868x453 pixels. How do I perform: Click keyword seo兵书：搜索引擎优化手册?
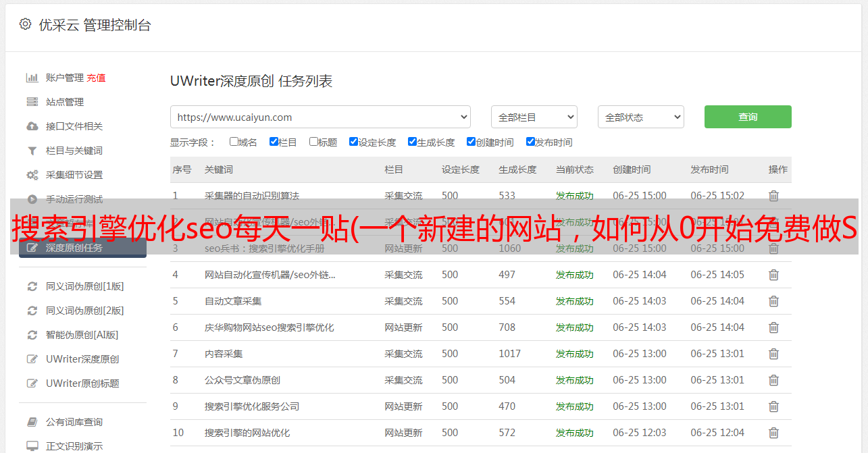click(x=265, y=248)
